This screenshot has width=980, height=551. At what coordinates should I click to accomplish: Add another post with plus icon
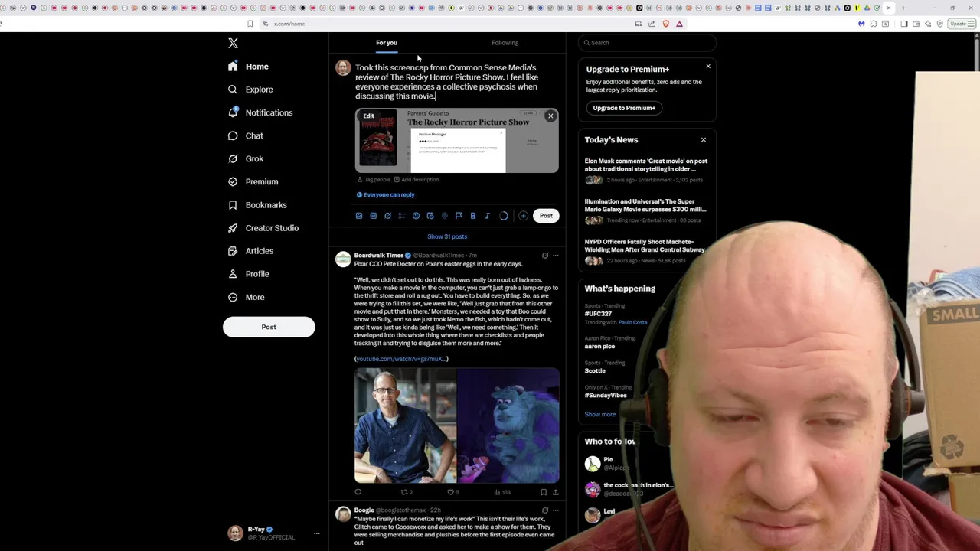[523, 216]
